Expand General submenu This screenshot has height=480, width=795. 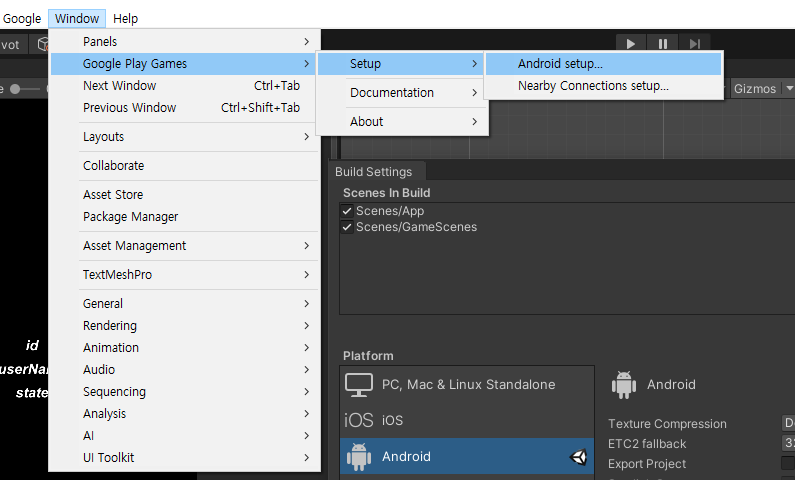(185, 304)
